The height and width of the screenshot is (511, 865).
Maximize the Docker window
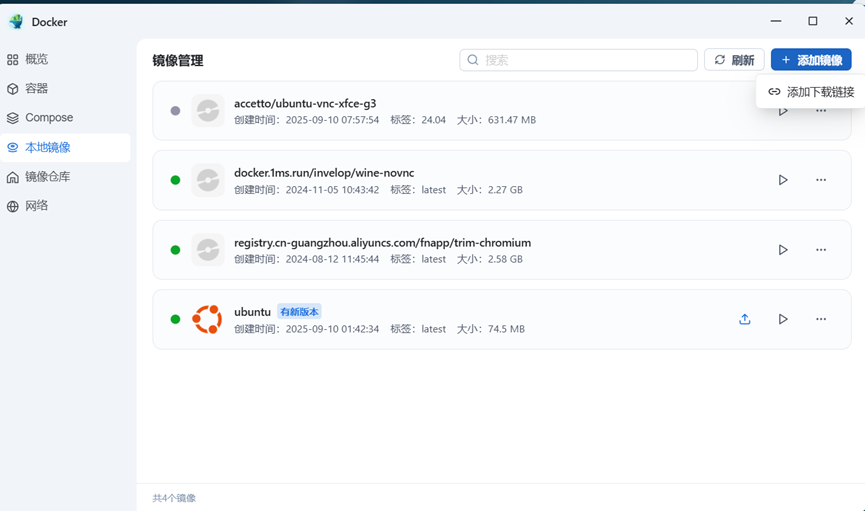tap(813, 21)
